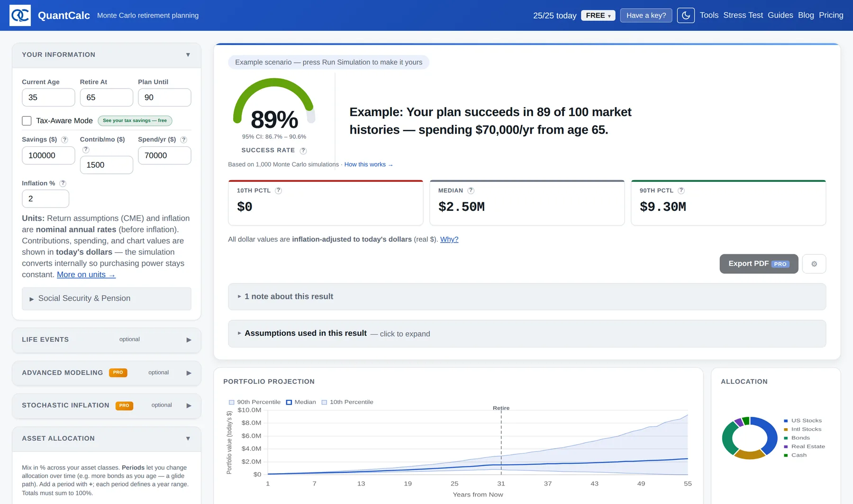Click the 95% CI: 86.7% – 90.6% text
853x504 pixels.
point(274,137)
